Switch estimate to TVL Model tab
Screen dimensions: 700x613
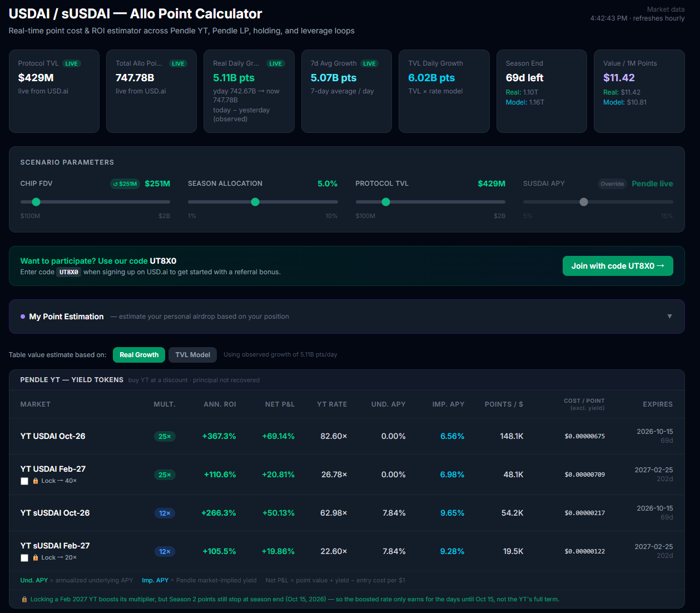click(192, 355)
